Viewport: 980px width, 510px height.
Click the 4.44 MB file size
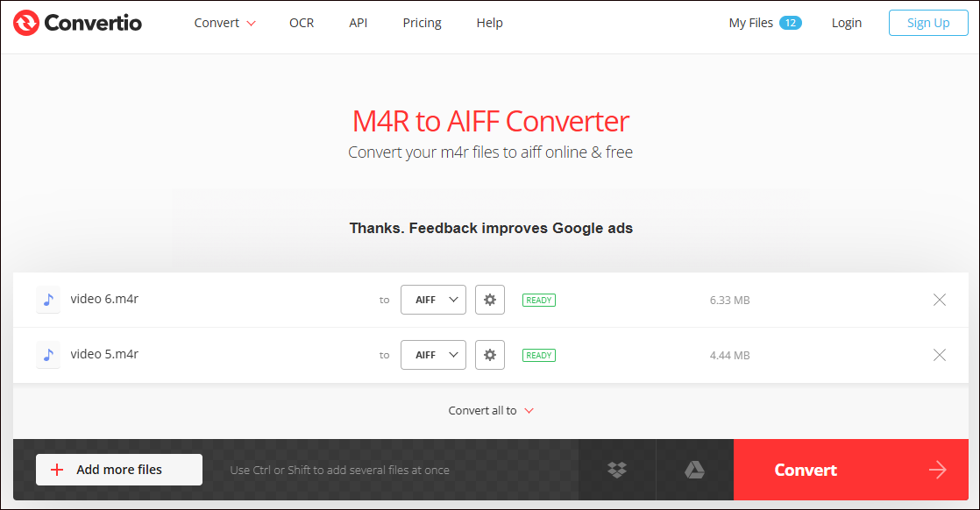click(729, 355)
